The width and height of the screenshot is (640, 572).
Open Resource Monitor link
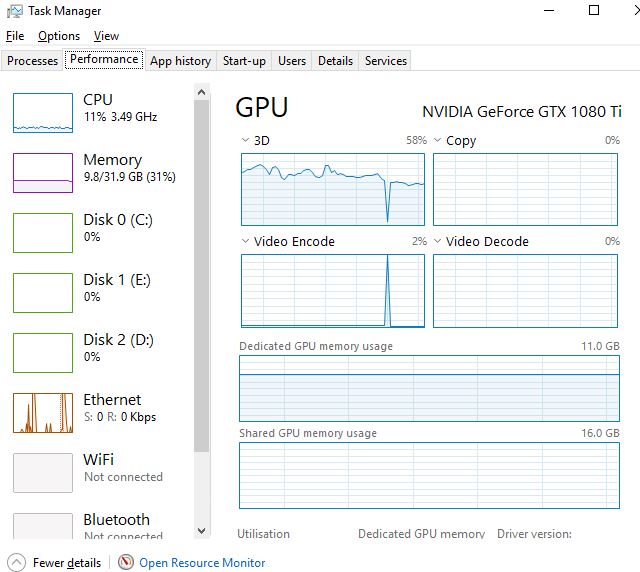(202, 563)
